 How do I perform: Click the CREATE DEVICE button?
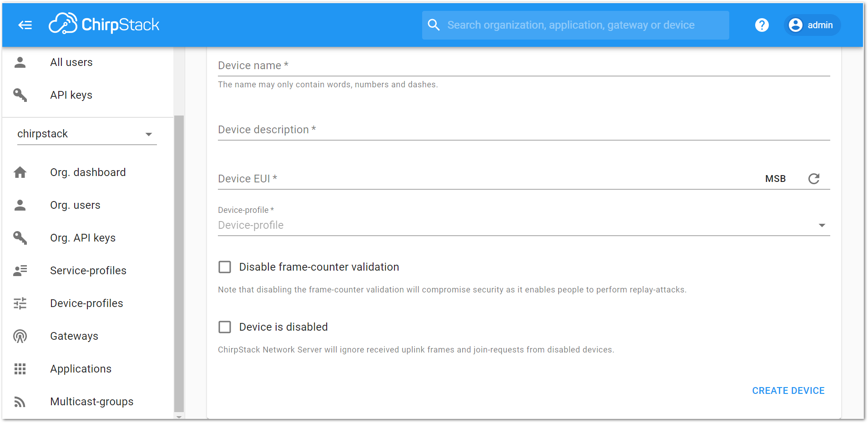coord(788,391)
